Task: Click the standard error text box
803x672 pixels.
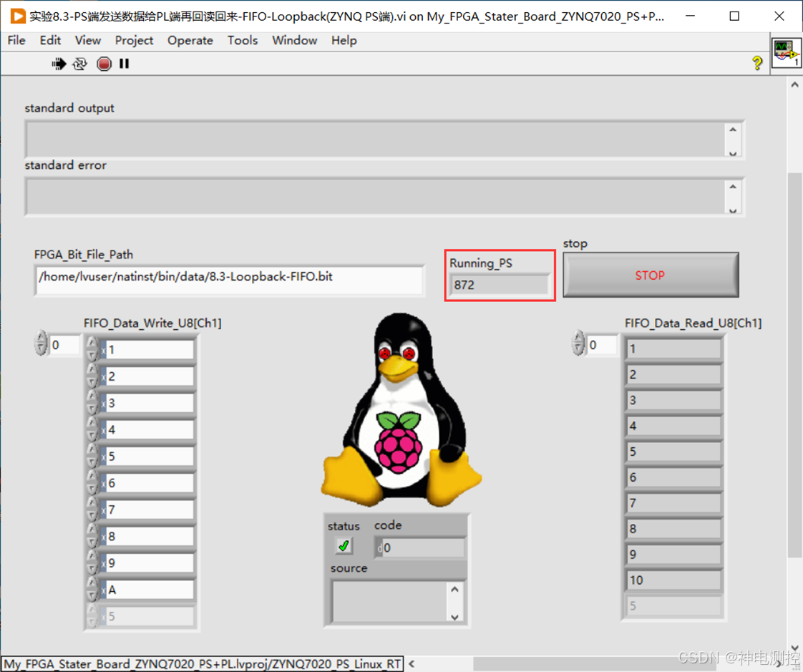Action: pos(376,196)
